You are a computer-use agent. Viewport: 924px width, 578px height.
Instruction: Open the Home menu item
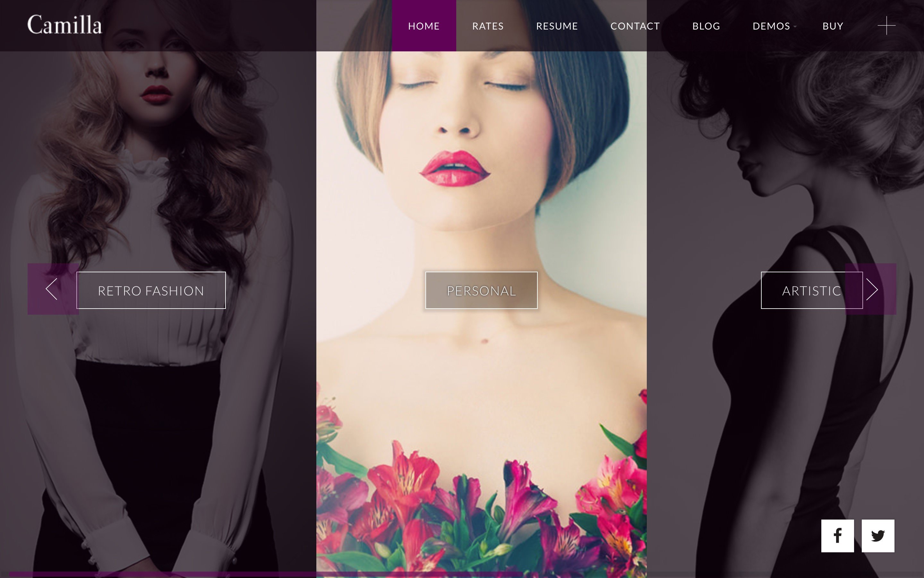pyautogui.click(x=424, y=26)
